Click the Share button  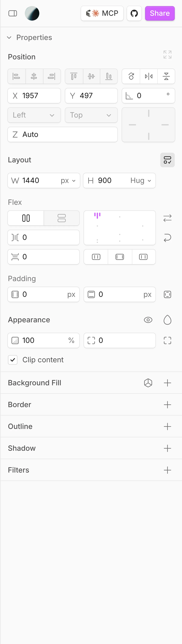pos(160,13)
